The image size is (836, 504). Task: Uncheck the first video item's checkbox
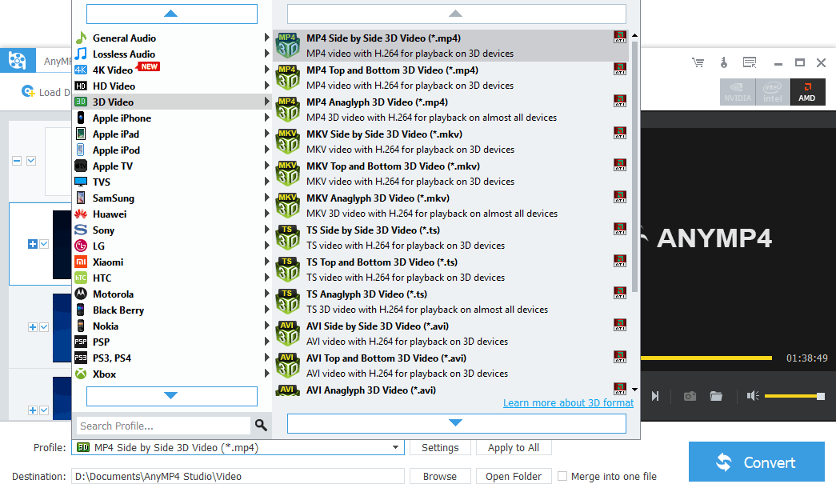coord(31,161)
